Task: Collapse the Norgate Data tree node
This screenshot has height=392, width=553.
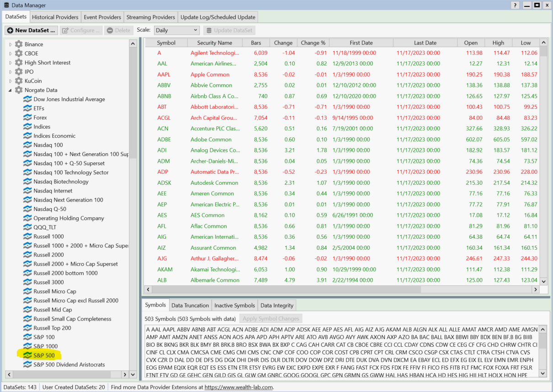Action: pyautogui.click(x=11, y=90)
